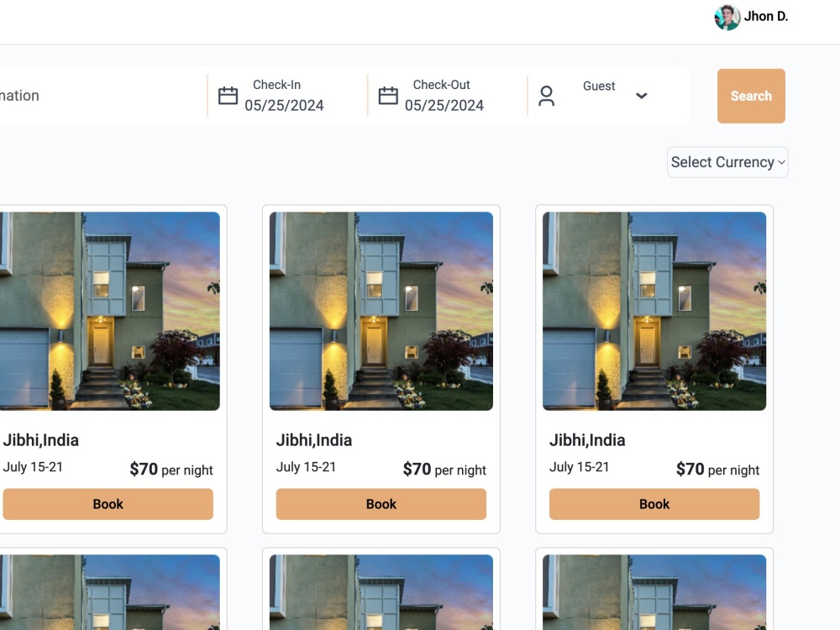840x630 pixels.
Task: Open bottom-row right listing photo
Action: [x=654, y=592]
